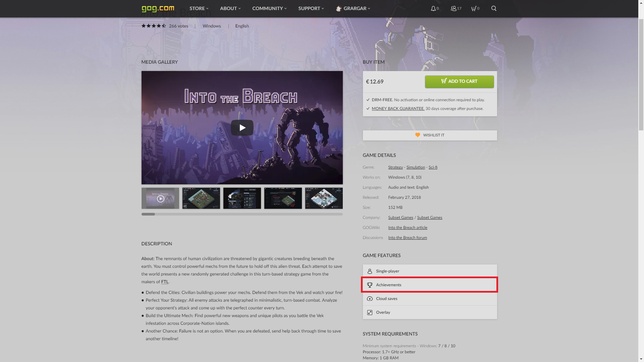Image resolution: width=644 pixels, height=362 pixels.
Task: Click the gog.com logo
Action: coord(158,8)
